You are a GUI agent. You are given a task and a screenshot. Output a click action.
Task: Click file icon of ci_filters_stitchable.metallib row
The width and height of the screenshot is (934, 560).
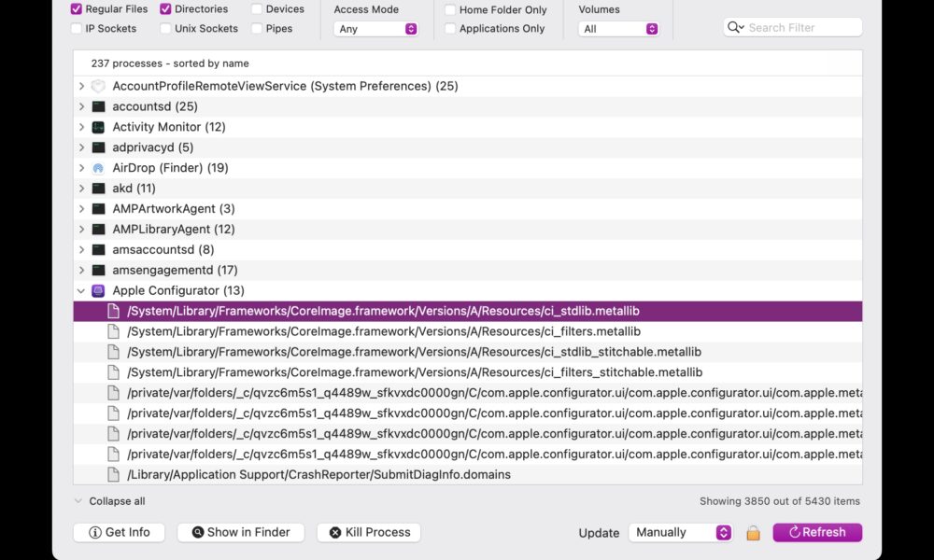113,372
